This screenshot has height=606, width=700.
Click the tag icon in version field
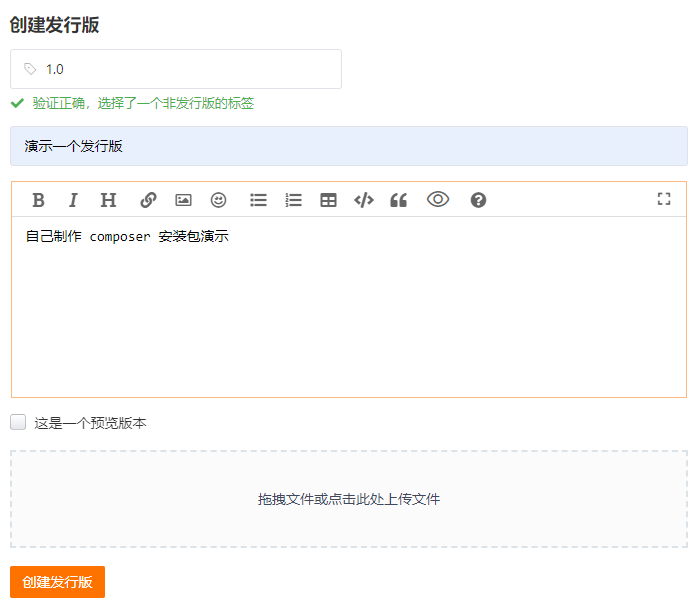tap(30, 69)
